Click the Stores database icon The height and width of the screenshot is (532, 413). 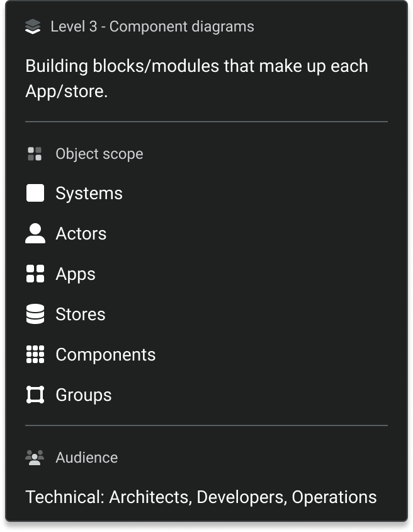[35, 314]
